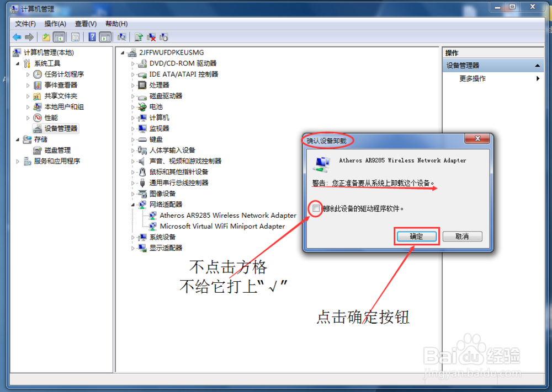Select Microsoft Virtual WiFi Miniport Adapter row
The width and height of the screenshot is (552, 392).
[x=222, y=227]
